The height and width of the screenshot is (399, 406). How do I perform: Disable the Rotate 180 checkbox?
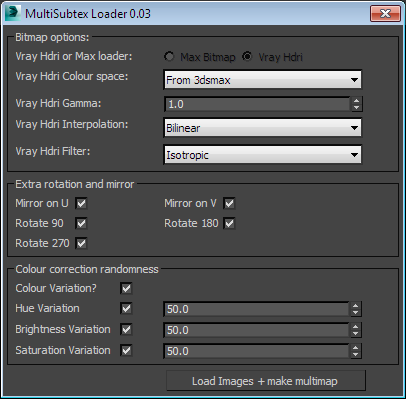(229, 223)
